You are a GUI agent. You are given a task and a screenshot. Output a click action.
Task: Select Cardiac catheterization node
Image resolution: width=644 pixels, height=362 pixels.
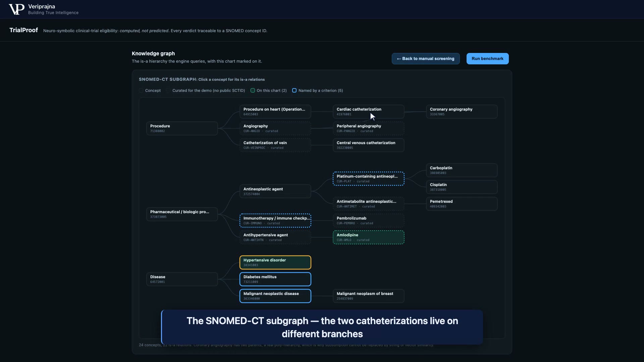(x=368, y=112)
